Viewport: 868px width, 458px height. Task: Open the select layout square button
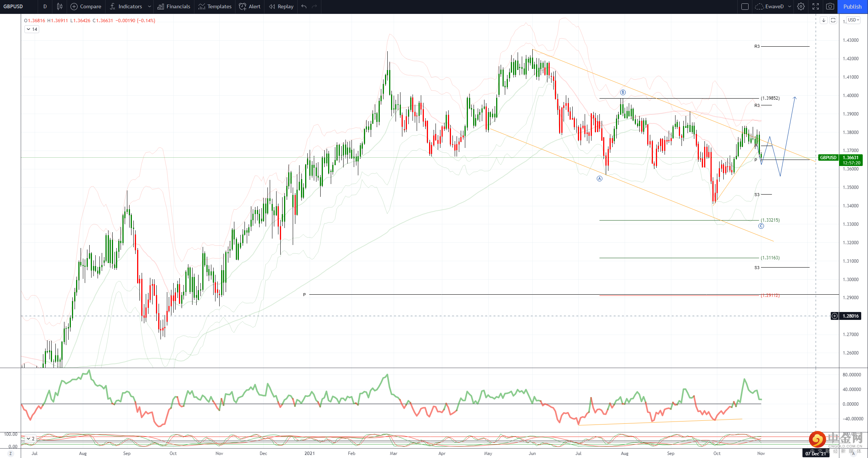(x=745, y=6)
